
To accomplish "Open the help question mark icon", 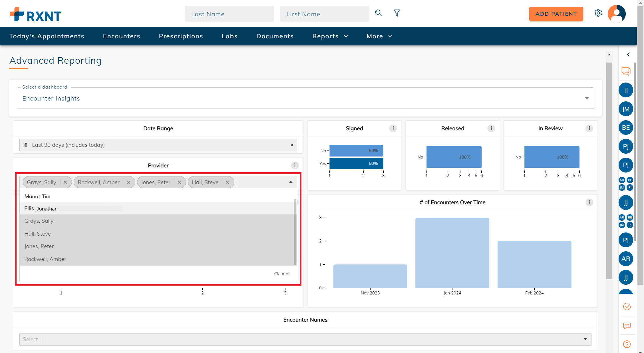I will pos(627,344).
